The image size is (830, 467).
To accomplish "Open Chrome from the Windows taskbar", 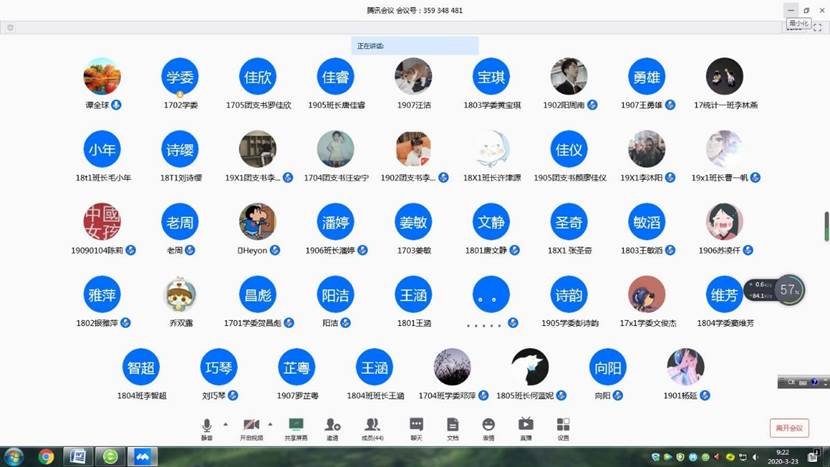I will pyautogui.click(x=46, y=456).
